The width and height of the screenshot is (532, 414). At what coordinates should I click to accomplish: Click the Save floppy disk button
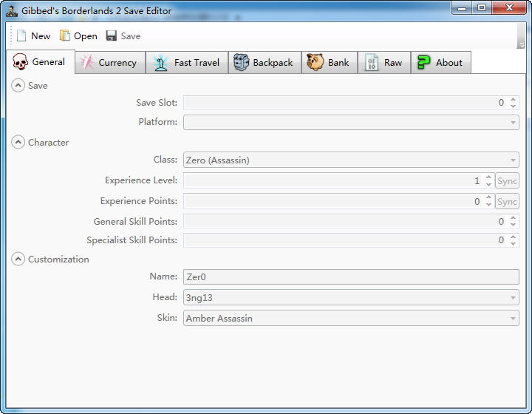coord(123,35)
